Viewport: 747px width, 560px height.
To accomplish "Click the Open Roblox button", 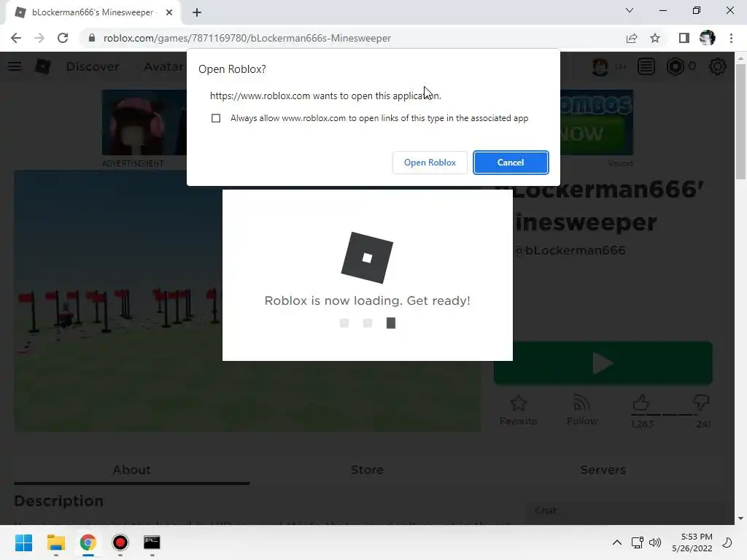I will point(430,163).
